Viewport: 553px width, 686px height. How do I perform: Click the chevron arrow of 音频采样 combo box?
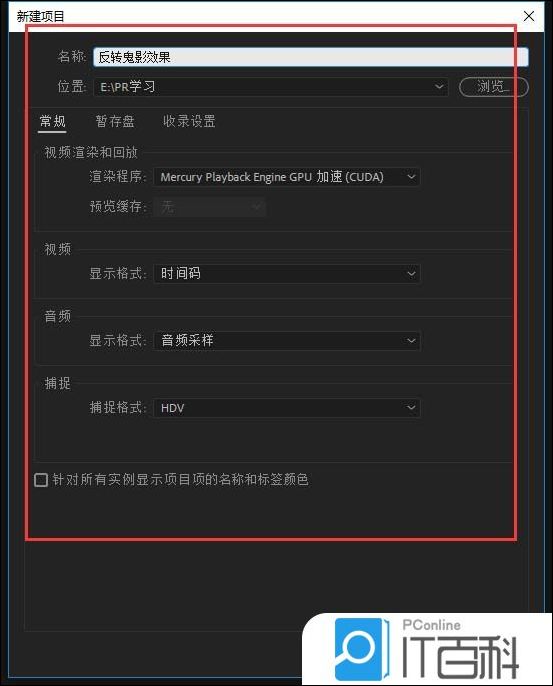pos(411,341)
